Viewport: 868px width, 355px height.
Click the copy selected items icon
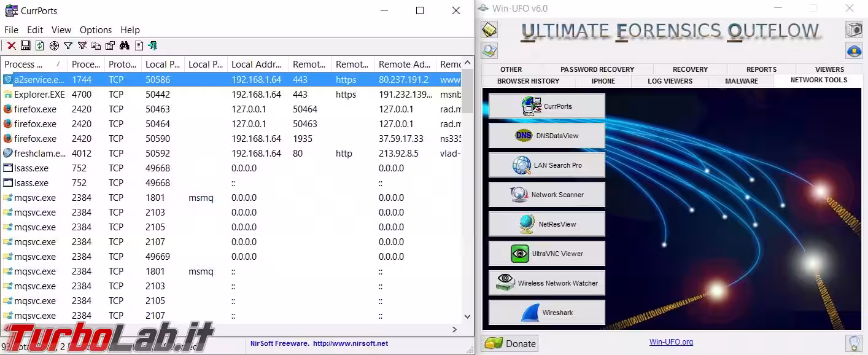pyautogui.click(x=96, y=45)
